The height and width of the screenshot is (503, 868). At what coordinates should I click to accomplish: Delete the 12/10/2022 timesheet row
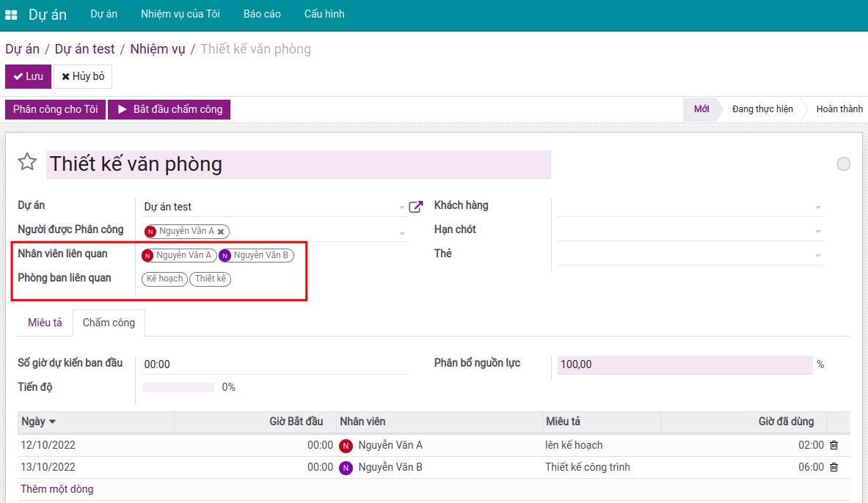pyautogui.click(x=834, y=445)
